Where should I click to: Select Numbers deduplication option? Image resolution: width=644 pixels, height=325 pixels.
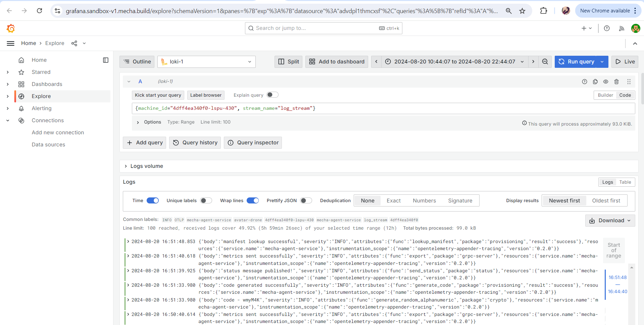tap(424, 201)
